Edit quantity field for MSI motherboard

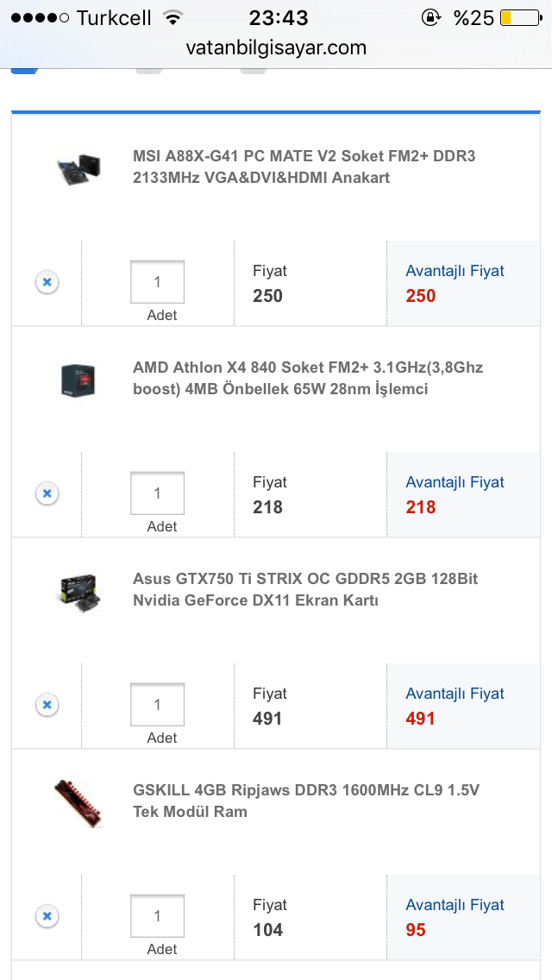157,282
